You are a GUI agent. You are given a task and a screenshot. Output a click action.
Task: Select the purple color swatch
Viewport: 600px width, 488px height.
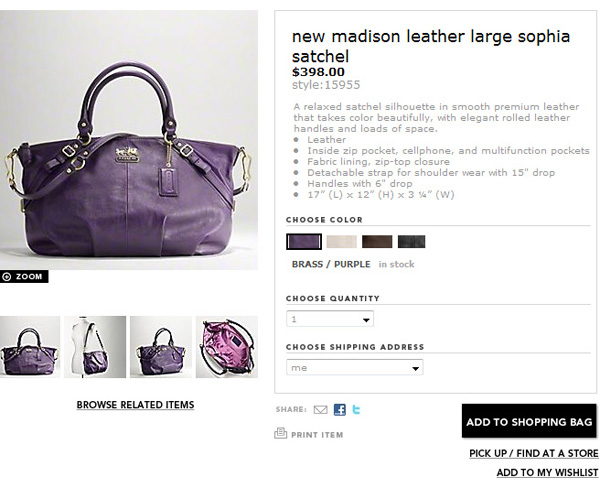coord(304,242)
